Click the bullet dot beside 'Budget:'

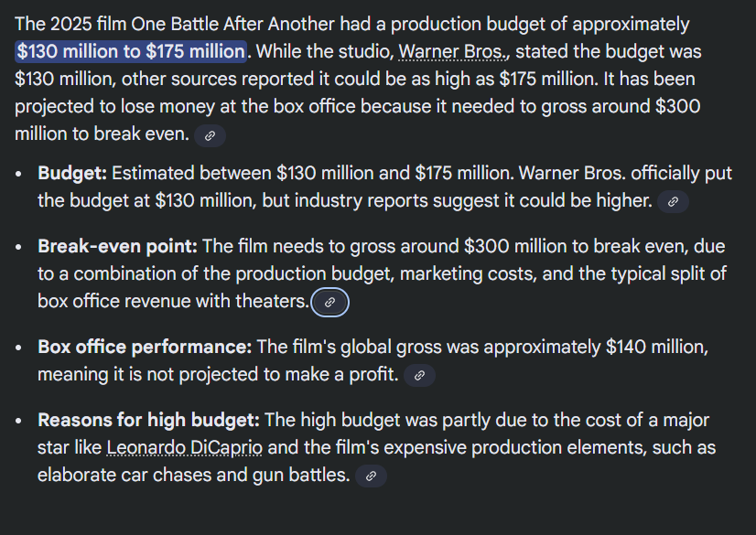[19, 174]
